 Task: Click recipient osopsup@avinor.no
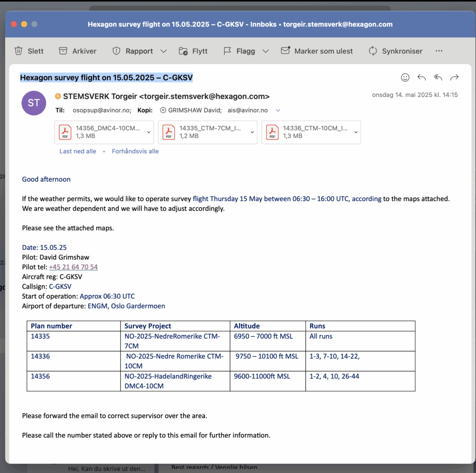tap(102, 110)
